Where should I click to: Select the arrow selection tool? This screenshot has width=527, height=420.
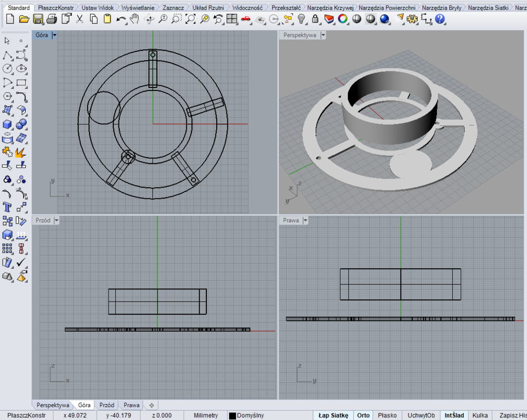(x=6, y=40)
